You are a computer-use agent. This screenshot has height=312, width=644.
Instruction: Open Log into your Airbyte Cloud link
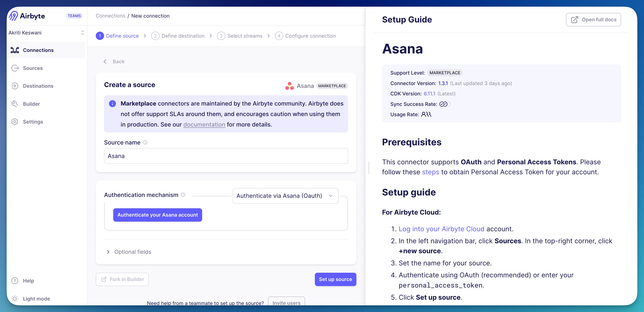441,229
